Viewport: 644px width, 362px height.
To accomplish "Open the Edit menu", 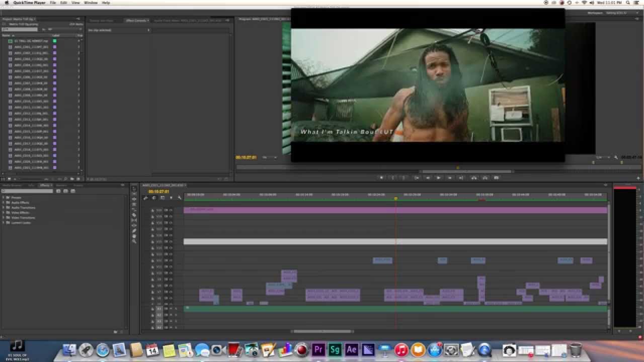I will pyautogui.click(x=64, y=3).
